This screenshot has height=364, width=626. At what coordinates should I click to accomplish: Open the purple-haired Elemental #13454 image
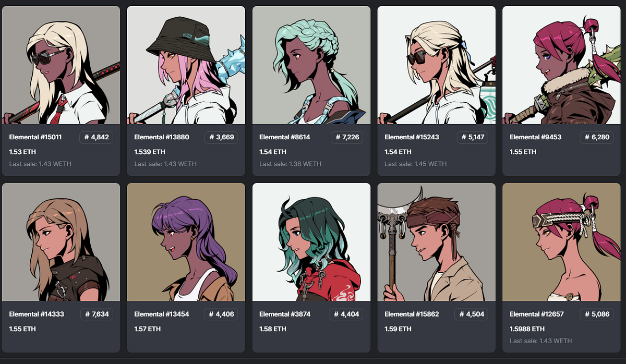point(186,242)
